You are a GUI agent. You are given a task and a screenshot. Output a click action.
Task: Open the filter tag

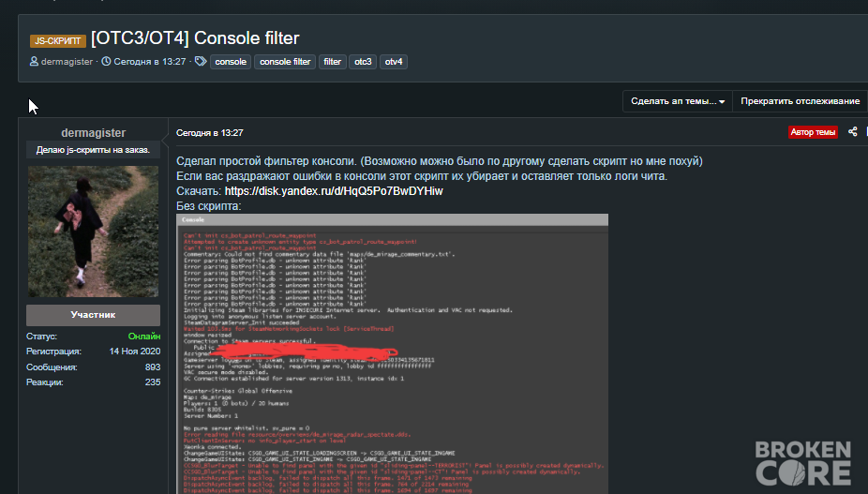pyautogui.click(x=332, y=62)
